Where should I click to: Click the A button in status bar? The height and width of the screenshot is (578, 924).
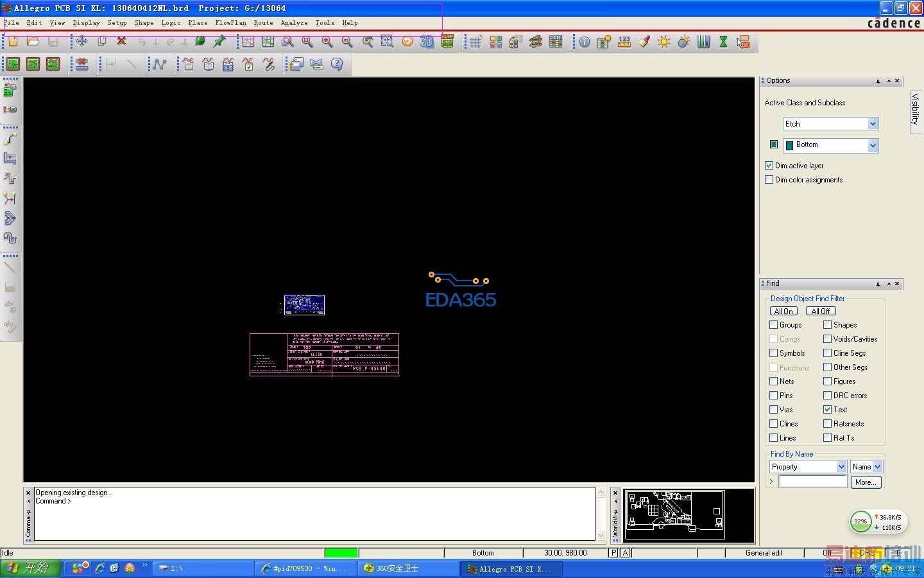tap(625, 553)
